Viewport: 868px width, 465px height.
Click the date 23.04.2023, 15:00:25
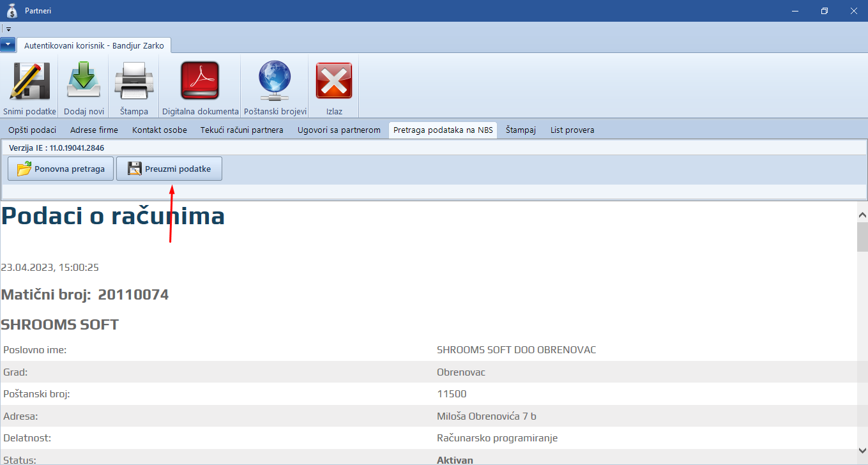click(50, 268)
